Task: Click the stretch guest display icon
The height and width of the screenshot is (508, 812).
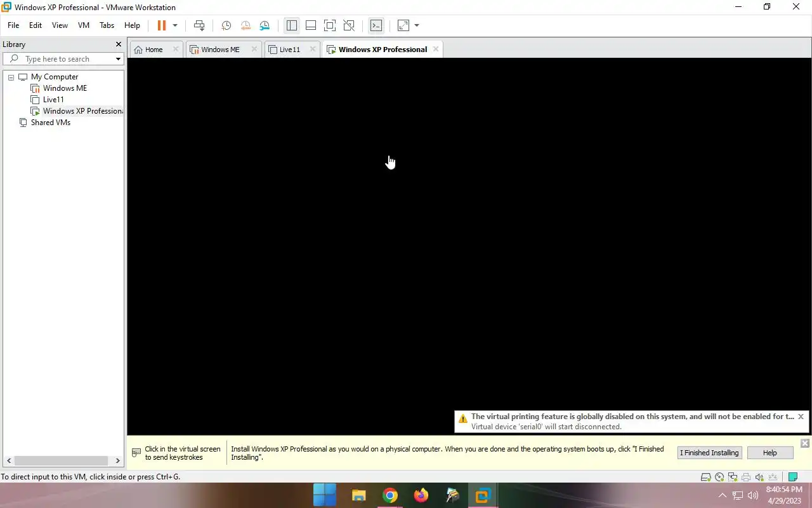Action: (x=403, y=25)
